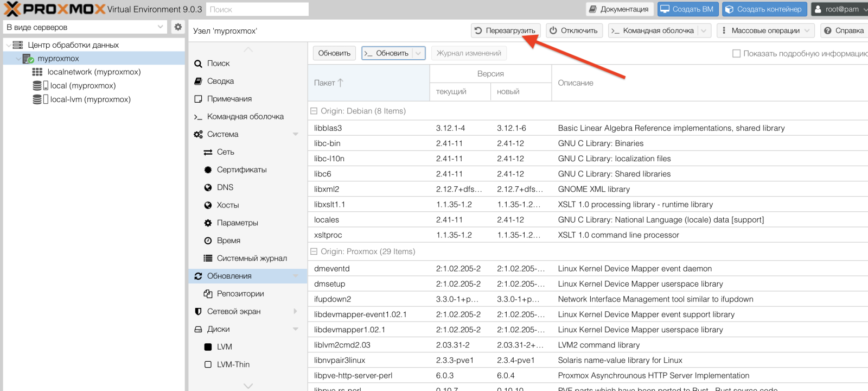Open the root@pam user menu
Screen dimensions: 868x391
coord(839,9)
